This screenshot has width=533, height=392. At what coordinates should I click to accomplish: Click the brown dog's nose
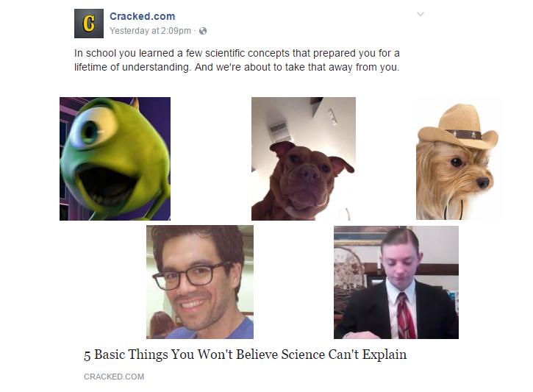point(310,174)
